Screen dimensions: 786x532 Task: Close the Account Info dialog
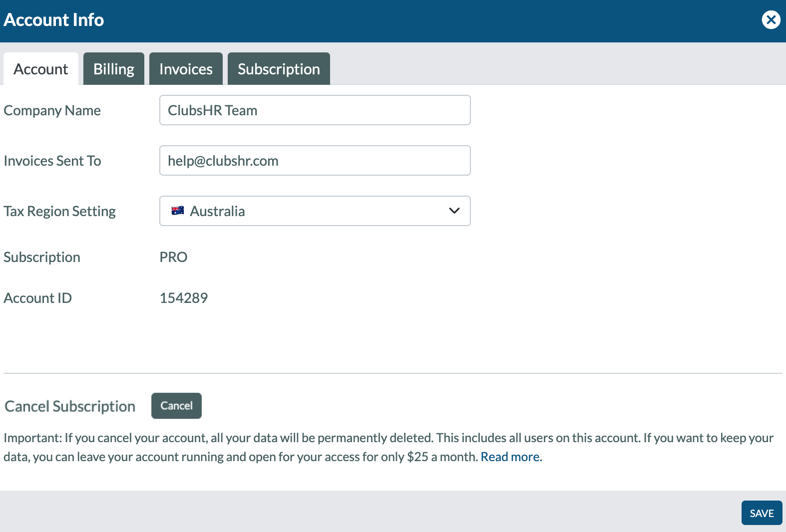coord(771,20)
